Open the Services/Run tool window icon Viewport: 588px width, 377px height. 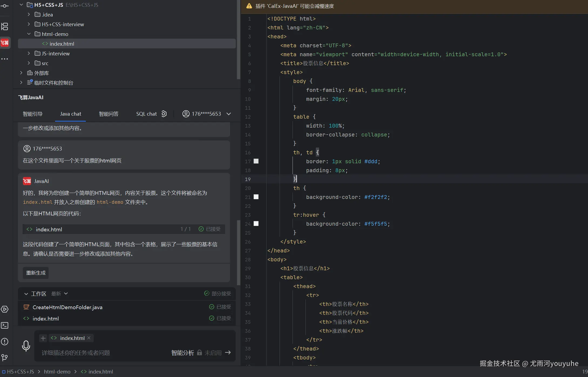tap(5, 309)
